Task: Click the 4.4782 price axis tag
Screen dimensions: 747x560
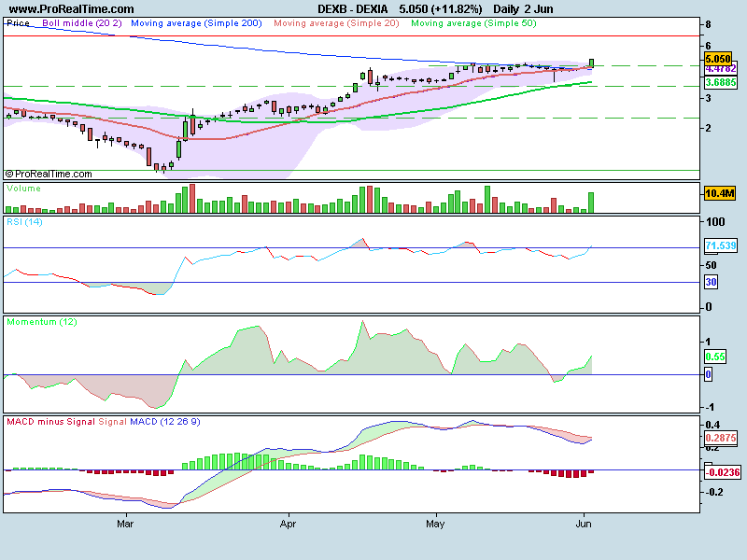Action: point(721,69)
